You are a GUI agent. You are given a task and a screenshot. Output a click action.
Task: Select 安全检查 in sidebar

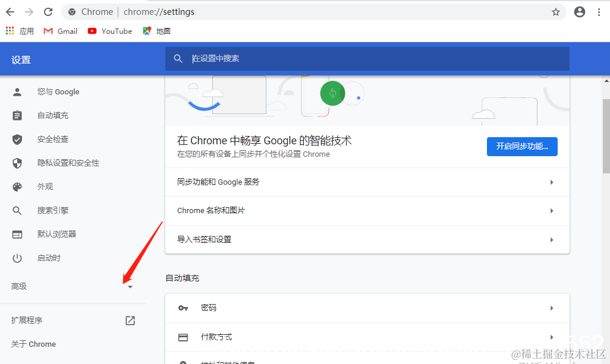tap(53, 139)
